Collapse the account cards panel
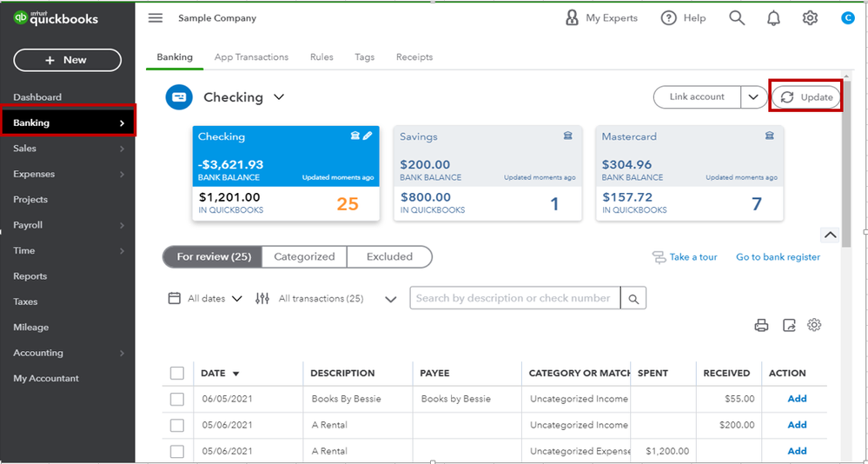This screenshot has width=868, height=464. [x=830, y=235]
